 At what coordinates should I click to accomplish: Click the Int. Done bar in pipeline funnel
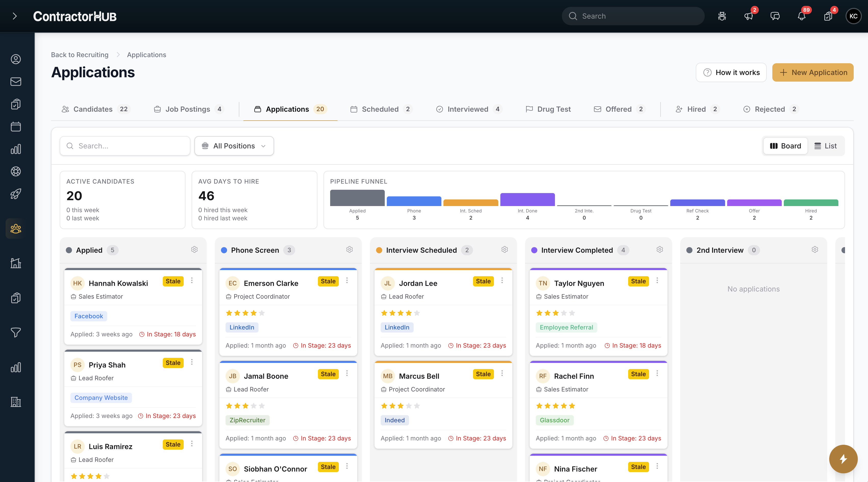click(527, 199)
